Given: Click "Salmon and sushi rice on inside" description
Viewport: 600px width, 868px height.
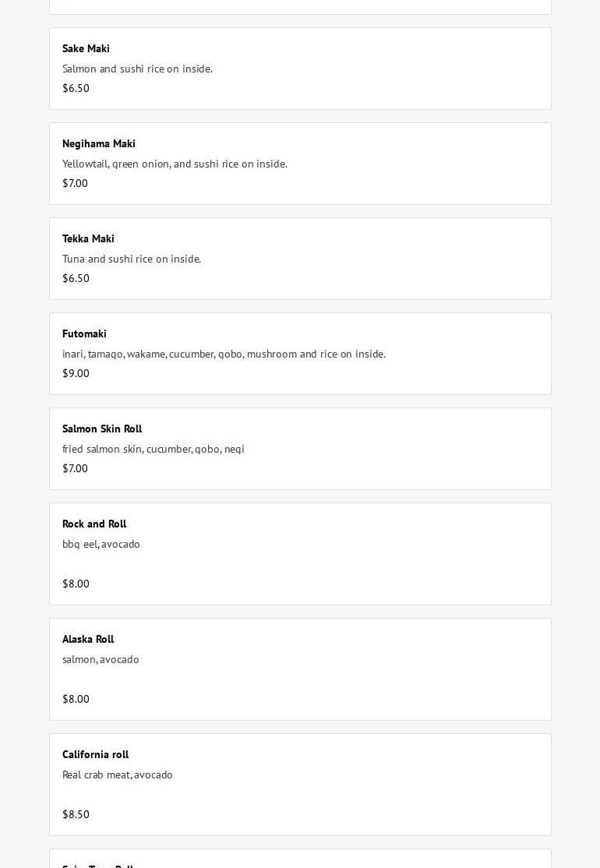Looking at the screenshot, I should tap(137, 69).
